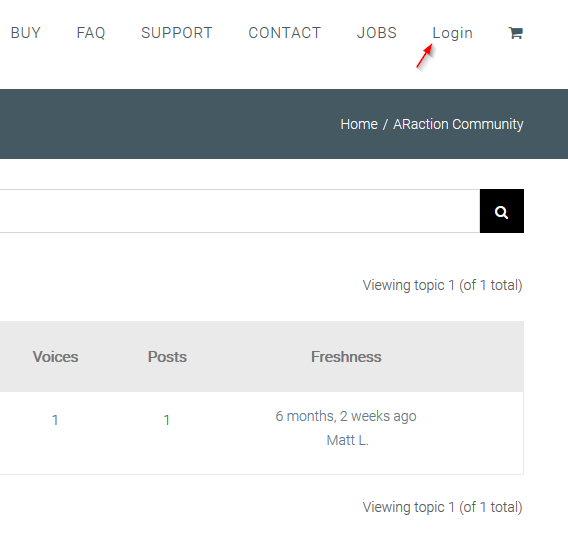The height and width of the screenshot is (552, 568).
Task: Click the Freshness column header
Action: tap(346, 357)
